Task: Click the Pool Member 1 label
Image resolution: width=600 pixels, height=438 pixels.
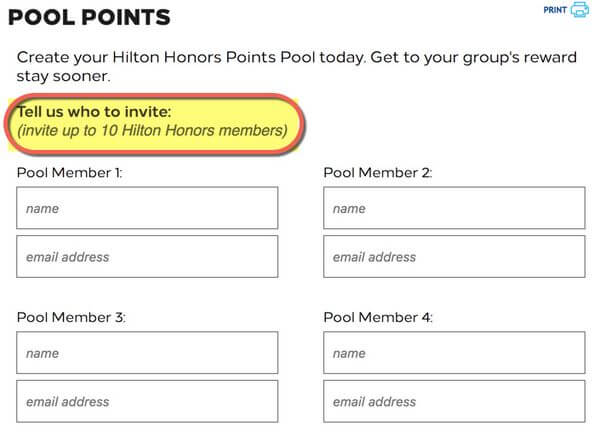Action: click(69, 173)
